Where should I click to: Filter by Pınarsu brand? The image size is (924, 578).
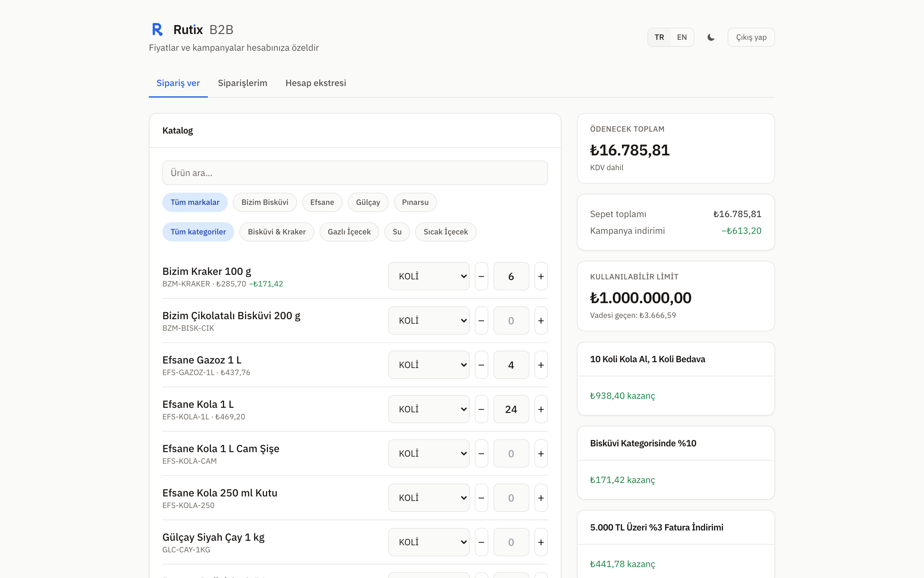pos(415,202)
